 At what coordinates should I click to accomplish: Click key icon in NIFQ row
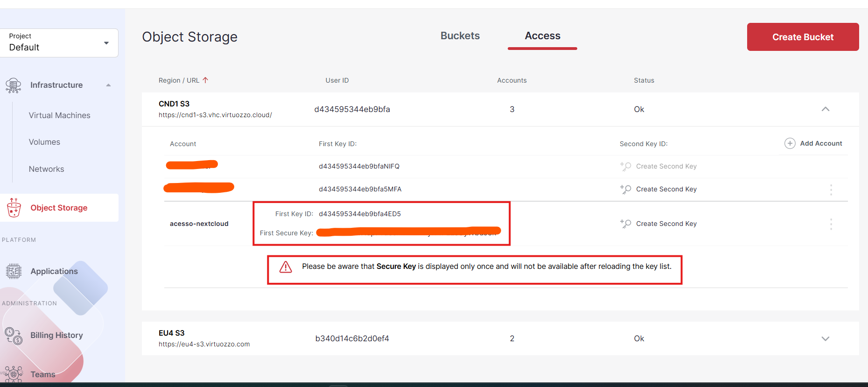pyautogui.click(x=625, y=166)
